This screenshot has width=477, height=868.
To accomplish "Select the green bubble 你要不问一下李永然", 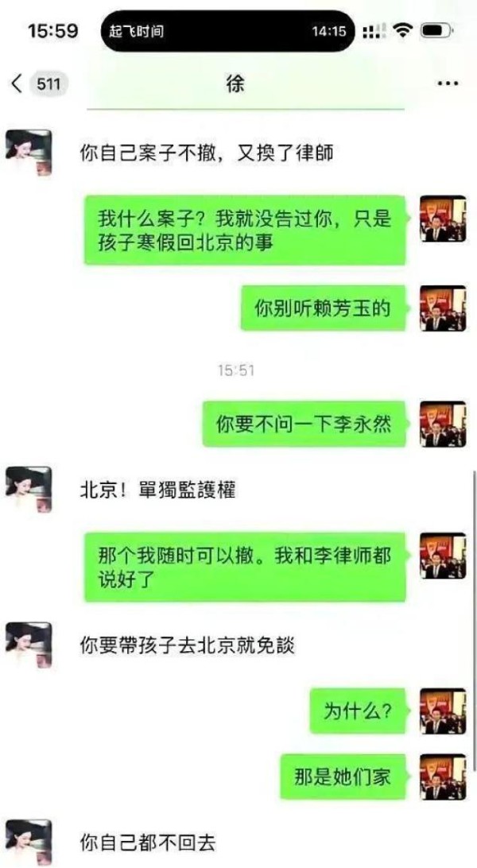I will 307,424.
